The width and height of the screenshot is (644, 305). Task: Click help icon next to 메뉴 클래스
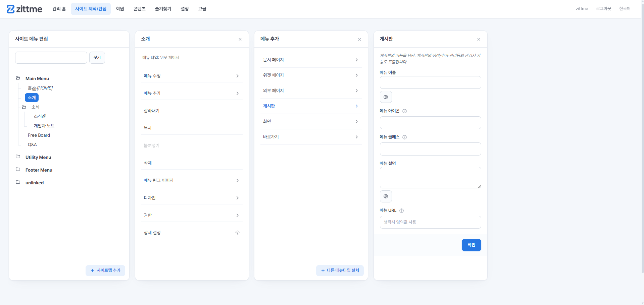(404, 137)
